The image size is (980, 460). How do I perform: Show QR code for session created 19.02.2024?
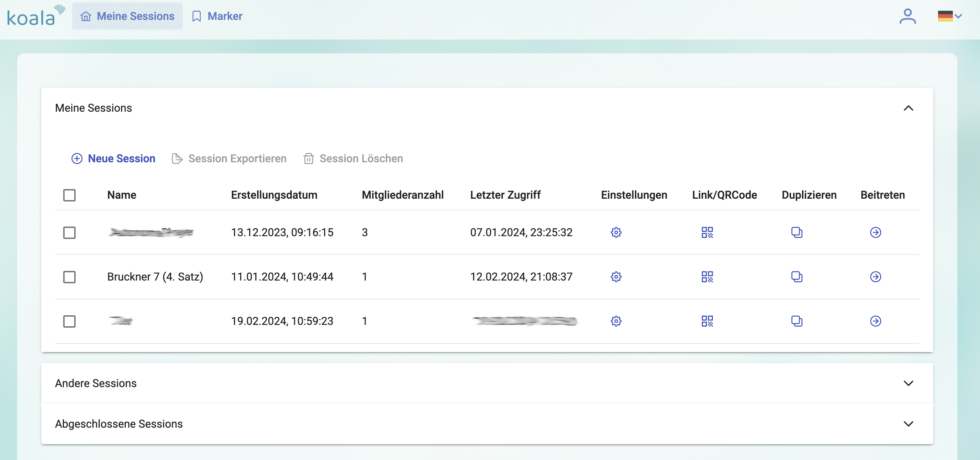pyautogui.click(x=707, y=321)
